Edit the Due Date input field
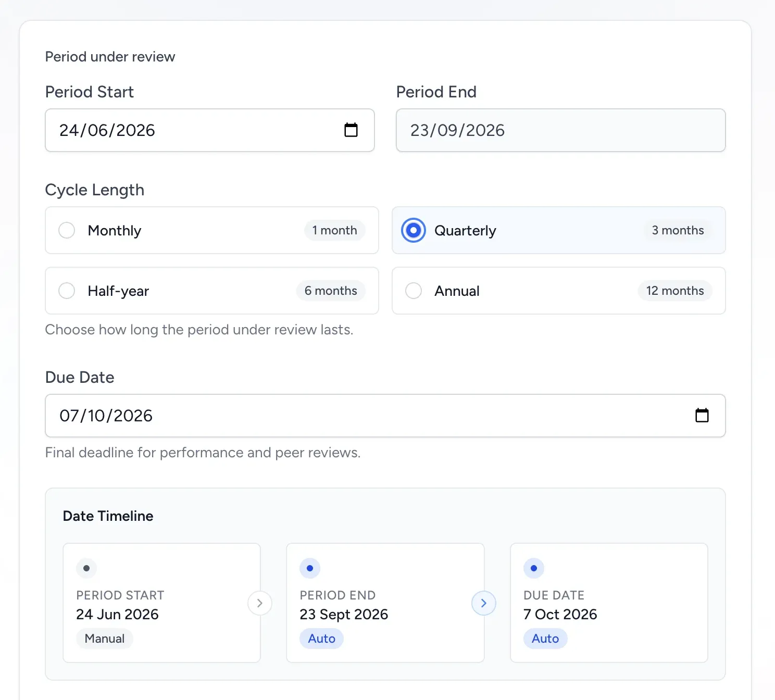Viewport: 775px width, 700px height. [385, 416]
